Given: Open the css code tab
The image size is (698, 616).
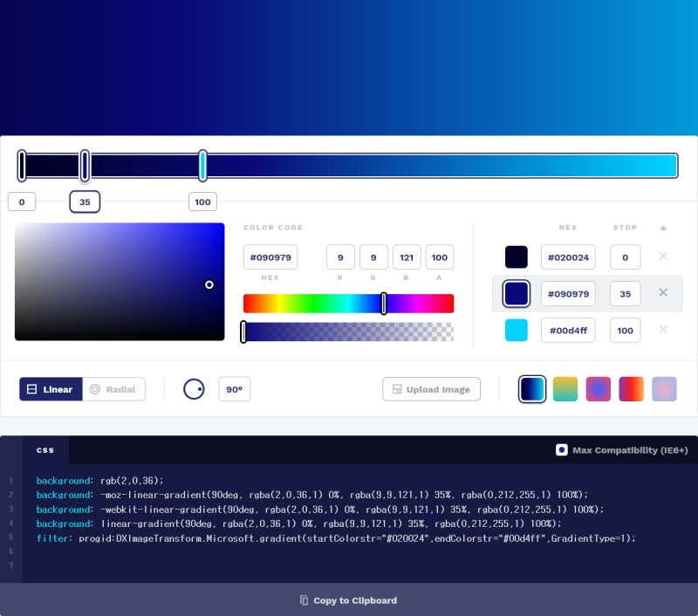Looking at the screenshot, I should 45,450.
